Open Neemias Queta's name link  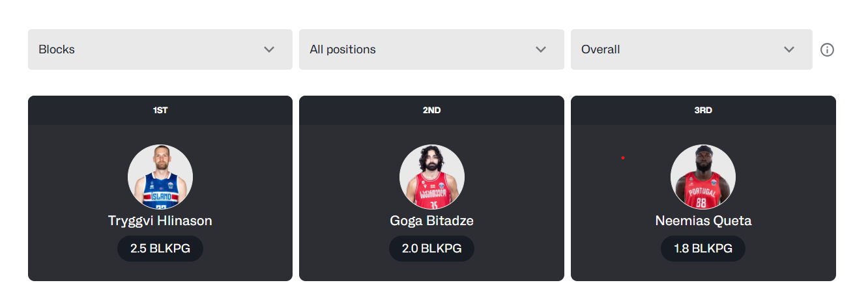coord(703,221)
